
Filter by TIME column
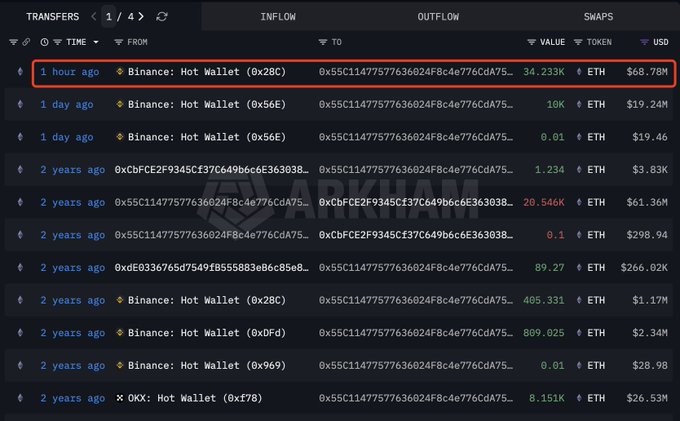[x=57, y=42]
